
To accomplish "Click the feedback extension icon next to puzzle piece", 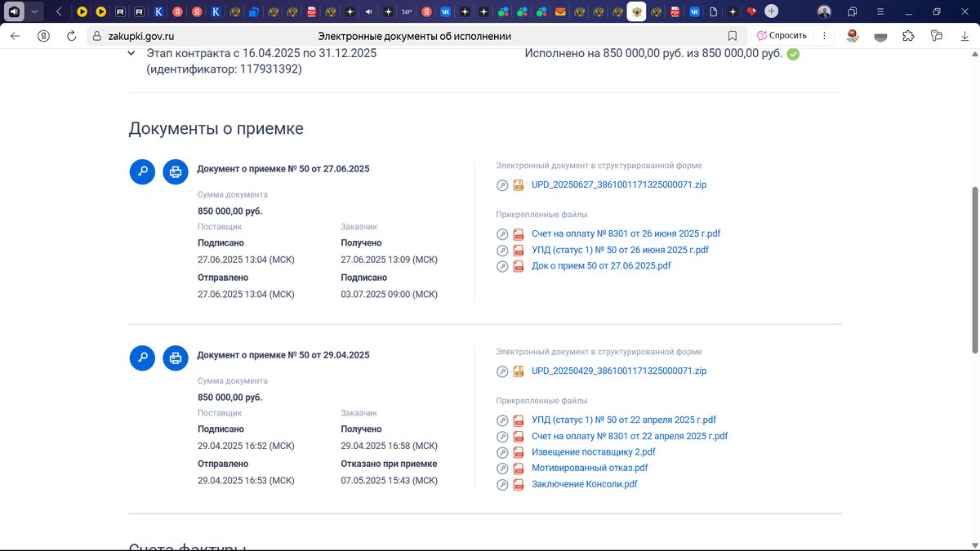I will pos(936,36).
